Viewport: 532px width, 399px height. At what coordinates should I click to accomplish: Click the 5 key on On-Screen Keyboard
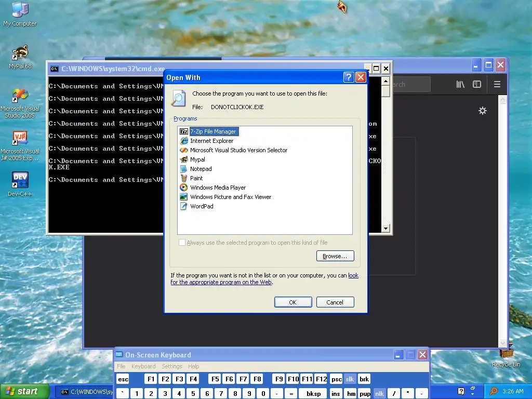(193, 394)
